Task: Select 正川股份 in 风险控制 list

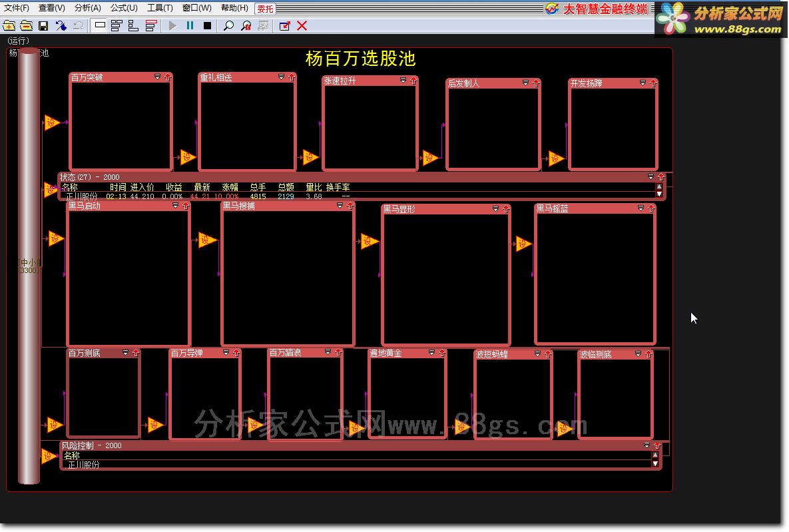Action: pyautogui.click(x=83, y=465)
